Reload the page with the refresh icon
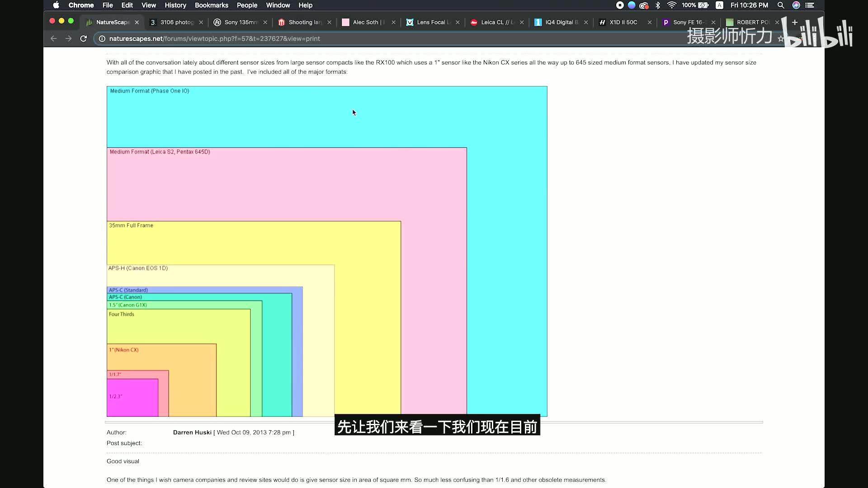 pyautogui.click(x=83, y=39)
